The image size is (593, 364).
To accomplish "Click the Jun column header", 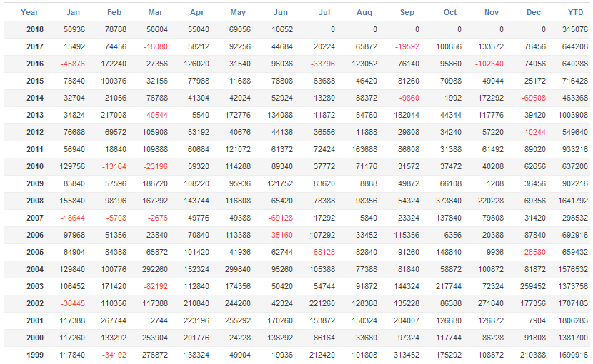I will (281, 12).
